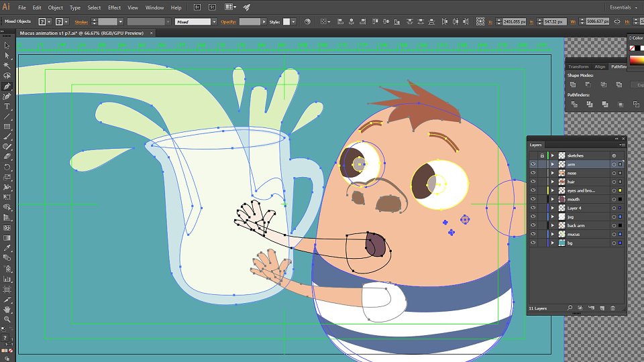Toggle visibility of jug layer
This screenshot has width=644, height=362.
[x=533, y=217]
